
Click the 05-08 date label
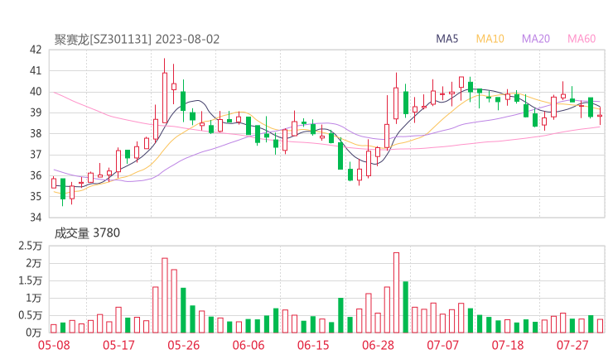[54, 345]
